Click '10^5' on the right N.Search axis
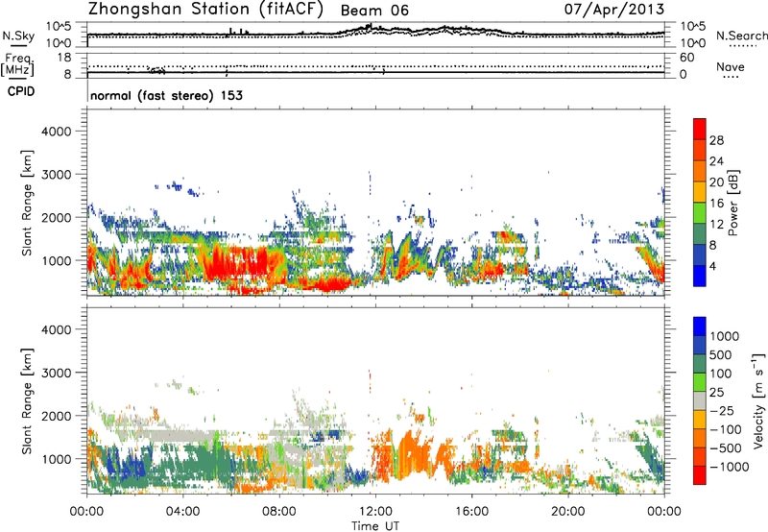This screenshot has height=532, width=768. click(692, 26)
